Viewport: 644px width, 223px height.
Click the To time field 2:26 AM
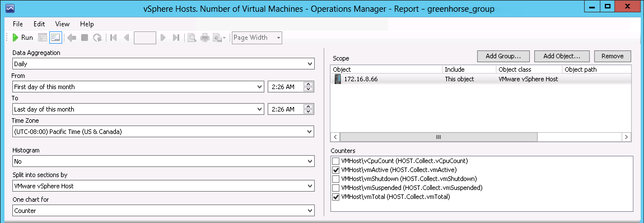coord(286,109)
